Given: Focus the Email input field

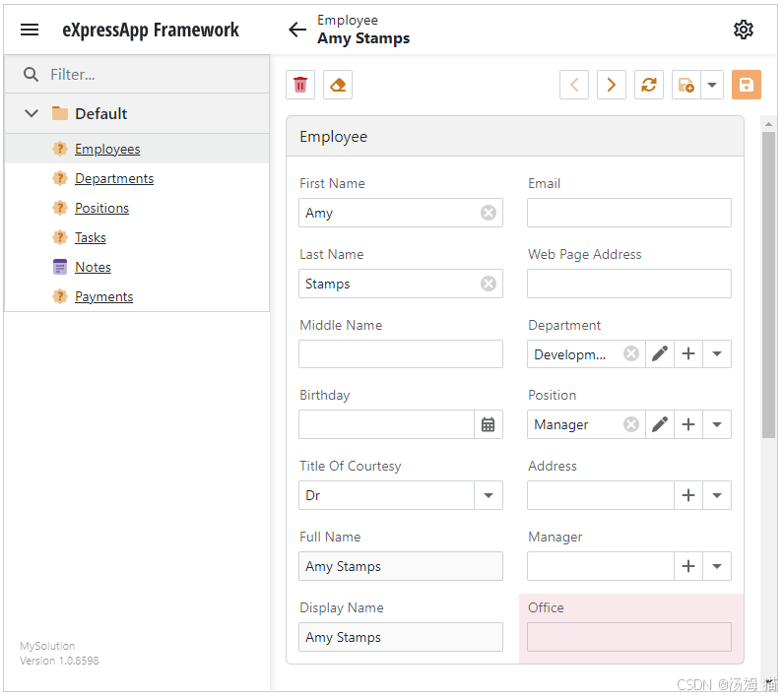Looking at the screenshot, I should click(629, 213).
